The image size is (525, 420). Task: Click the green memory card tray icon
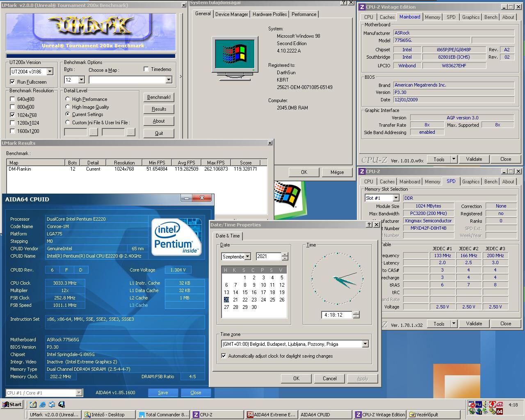point(472,411)
